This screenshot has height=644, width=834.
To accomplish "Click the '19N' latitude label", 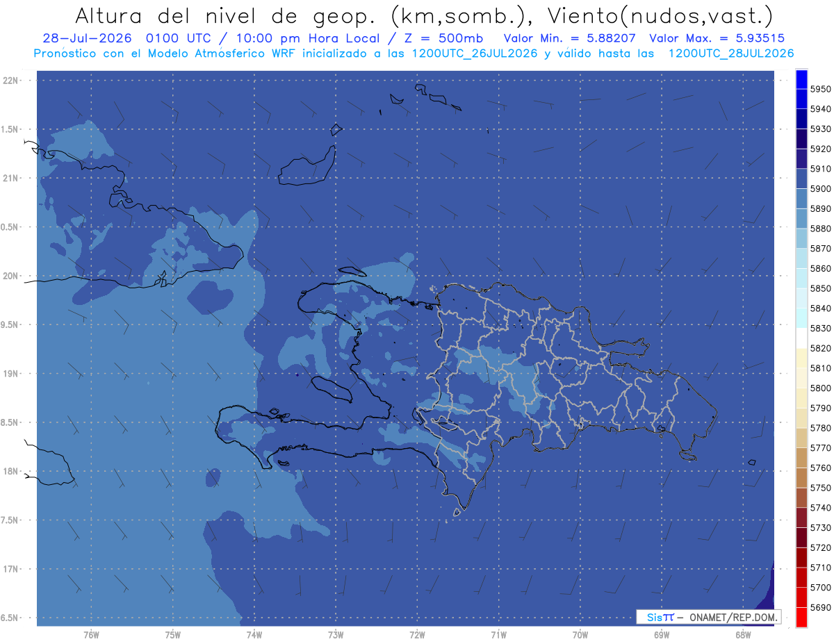I will tap(10, 374).
